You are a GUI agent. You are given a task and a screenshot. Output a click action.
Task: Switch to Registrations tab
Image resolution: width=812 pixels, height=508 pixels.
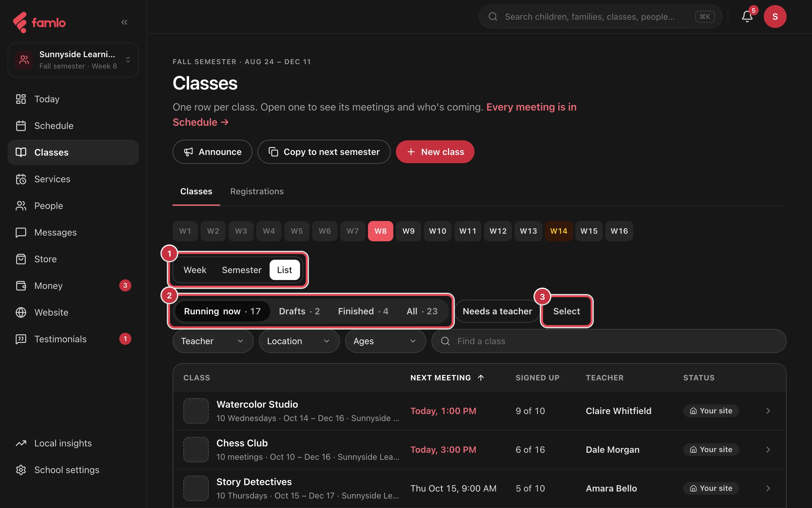tap(257, 191)
